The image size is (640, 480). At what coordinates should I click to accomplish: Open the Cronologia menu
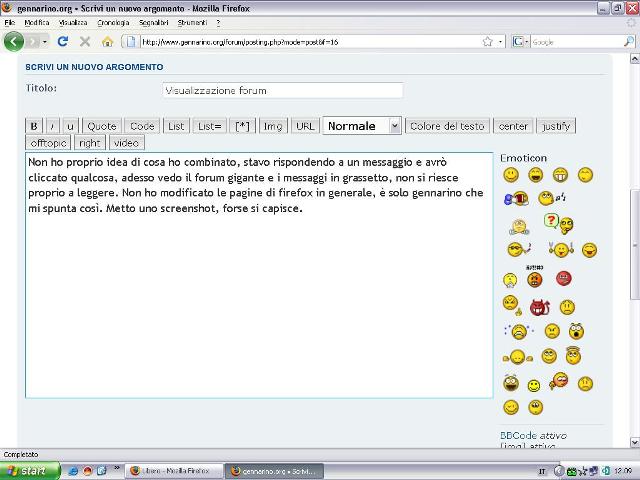click(113, 22)
